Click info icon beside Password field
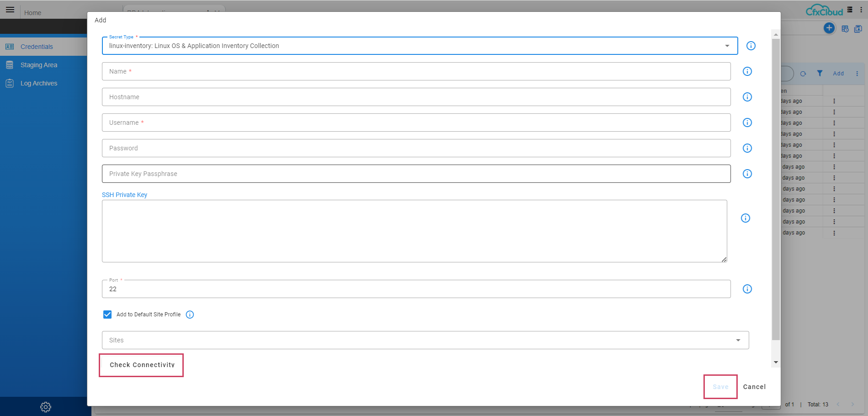This screenshot has width=868, height=416. coord(747,148)
